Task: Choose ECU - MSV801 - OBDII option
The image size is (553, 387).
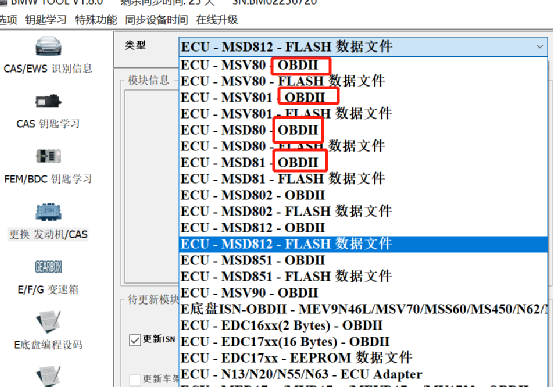Action: 363,97
